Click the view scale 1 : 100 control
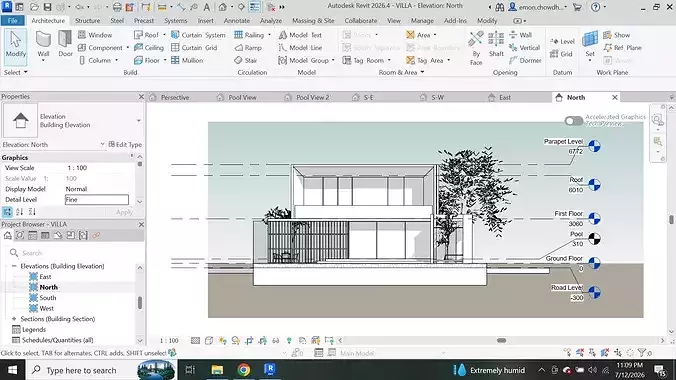 [169, 341]
